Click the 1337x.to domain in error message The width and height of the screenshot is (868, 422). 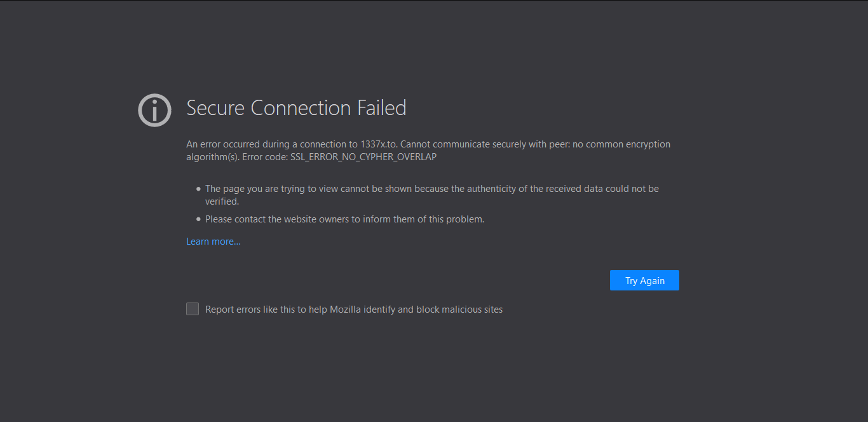(379, 144)
